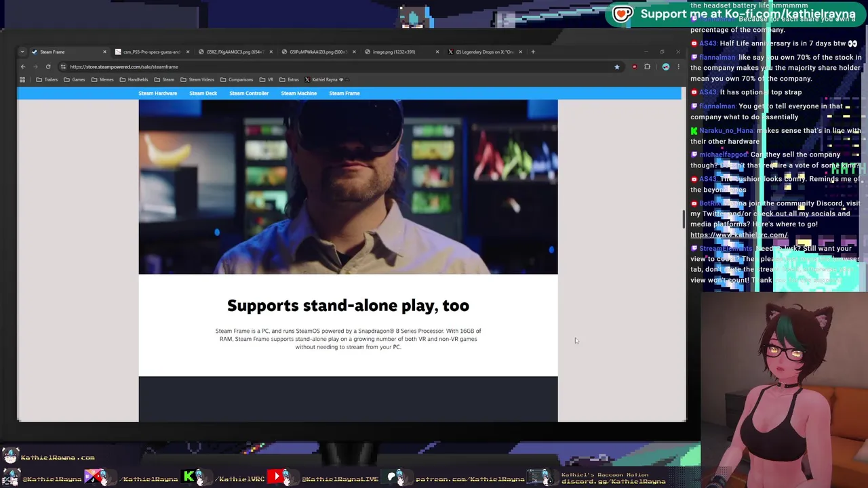Open the Steam Videos bookmark folder
The width and height of the screenshot is (868, 488).
(197, 79)
